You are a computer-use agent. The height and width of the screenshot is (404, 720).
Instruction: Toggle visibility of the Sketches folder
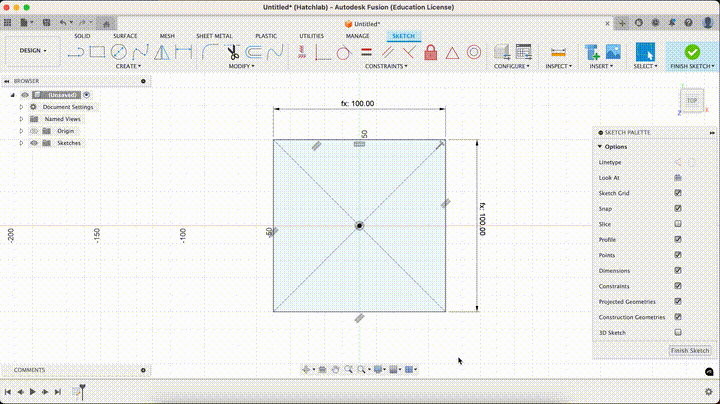pyautogui.click(x=34, y=143)
